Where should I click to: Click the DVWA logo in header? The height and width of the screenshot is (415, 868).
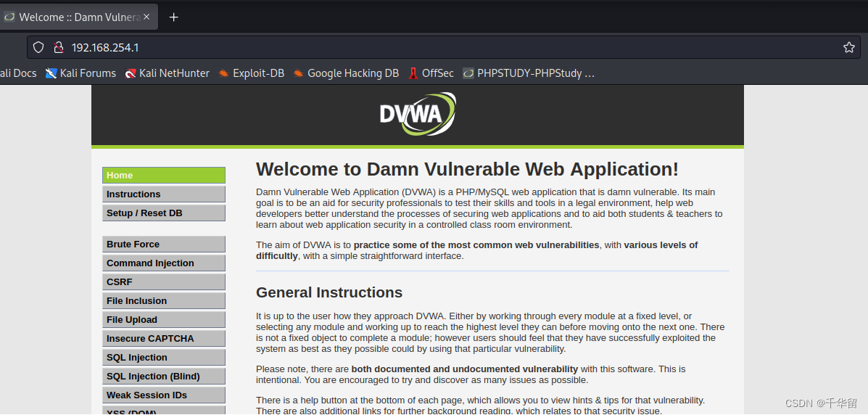coord(418,114)
